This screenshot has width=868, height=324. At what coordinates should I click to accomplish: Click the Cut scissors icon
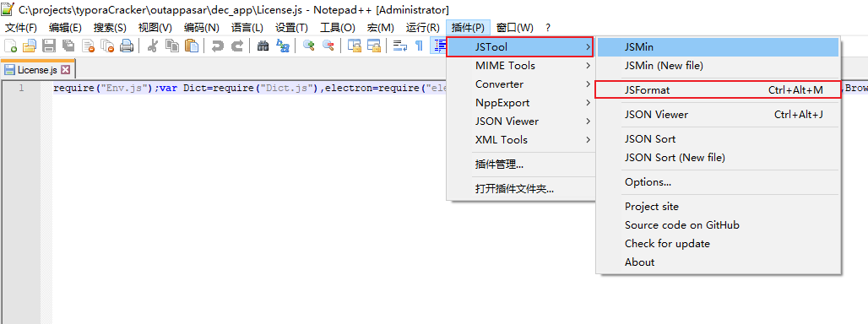(x=153, y=46)
